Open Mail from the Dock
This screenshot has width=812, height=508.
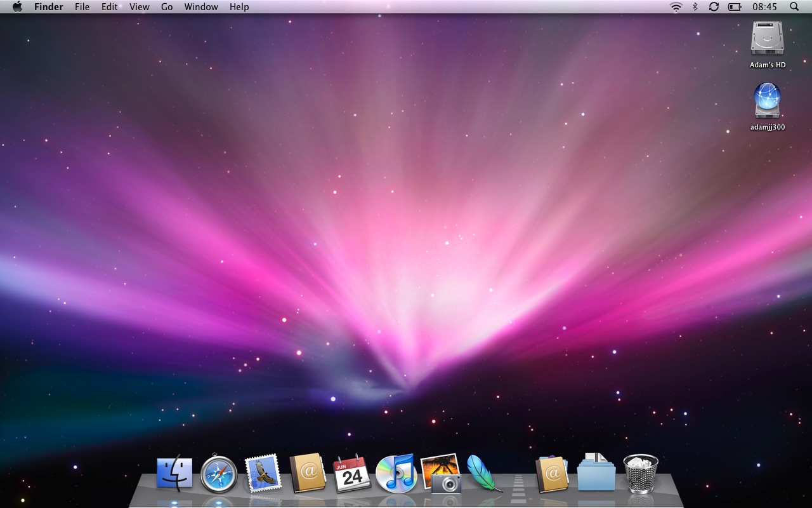(x=263, y=473)
